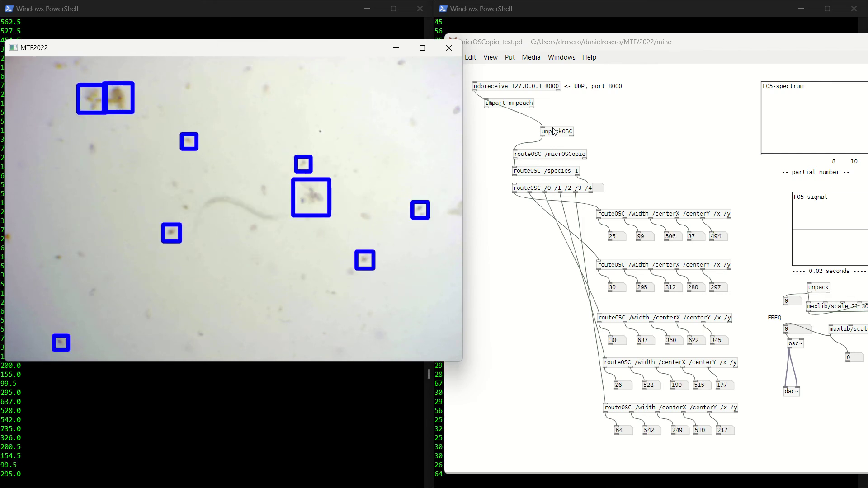This screenshot has width=868, height=488.
Task: Click the unpackOSC object box
Action: click(557, 131)
